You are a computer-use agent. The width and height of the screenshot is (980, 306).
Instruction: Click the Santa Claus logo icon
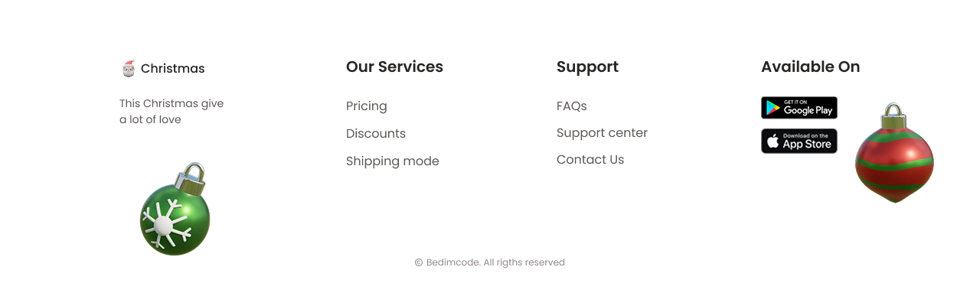coord(129,69)
